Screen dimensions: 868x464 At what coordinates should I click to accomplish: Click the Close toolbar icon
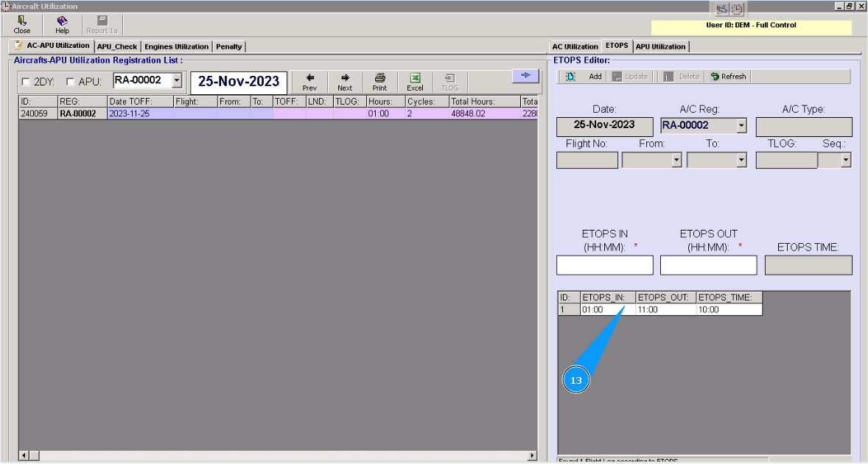(22, 25)
